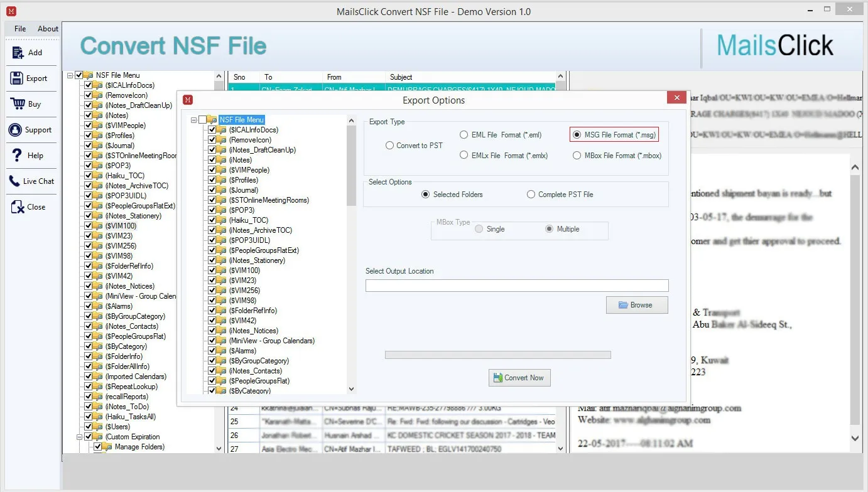This screenshot has width=868, height=492.
Task: Click the folder icon for Manage Folders
Action: pos(107,447)
